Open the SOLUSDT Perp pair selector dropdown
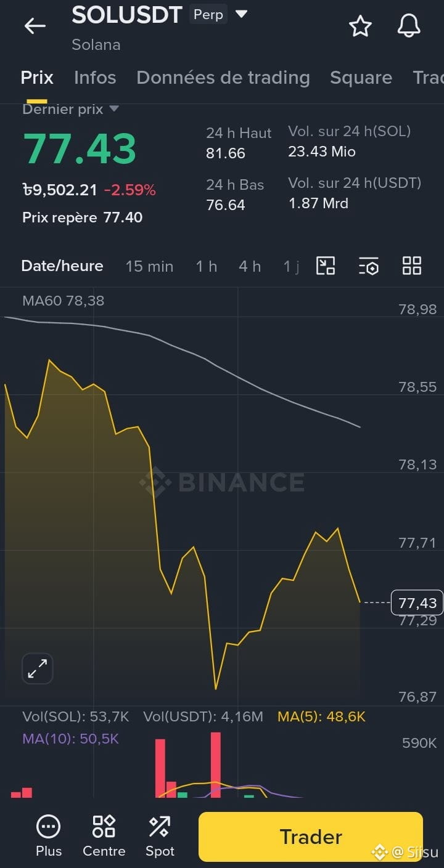The width and height of the screenshot is (444, 868). tap(242, 14)
